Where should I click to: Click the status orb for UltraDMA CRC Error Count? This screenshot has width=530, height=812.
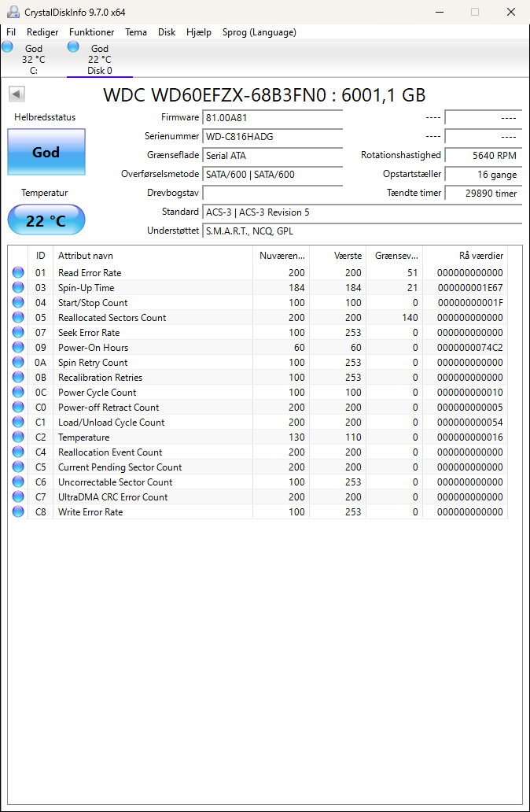coord(18,496)
